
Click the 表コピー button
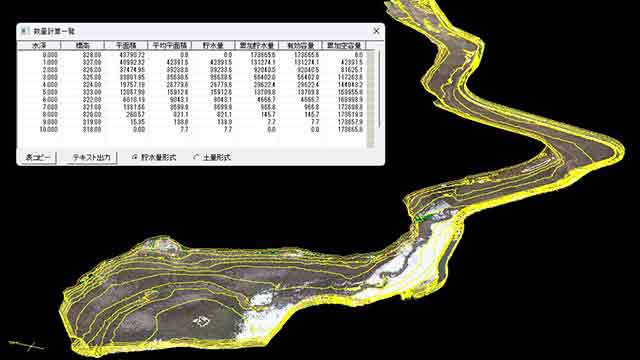click(x=38, y=157)
